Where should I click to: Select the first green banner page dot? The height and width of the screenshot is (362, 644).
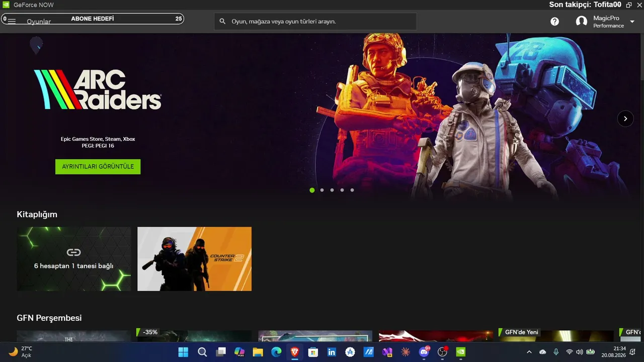point(312,190)
